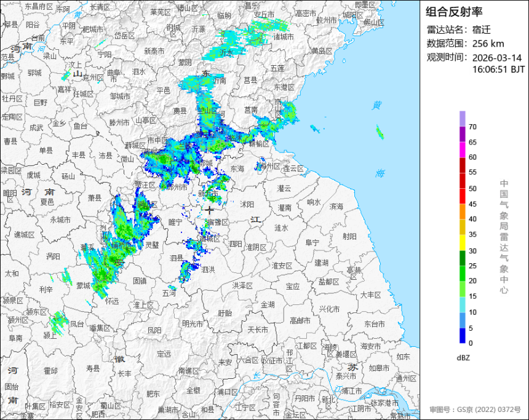Click the cyan 10 dBZ legend color block

[462, 304]
